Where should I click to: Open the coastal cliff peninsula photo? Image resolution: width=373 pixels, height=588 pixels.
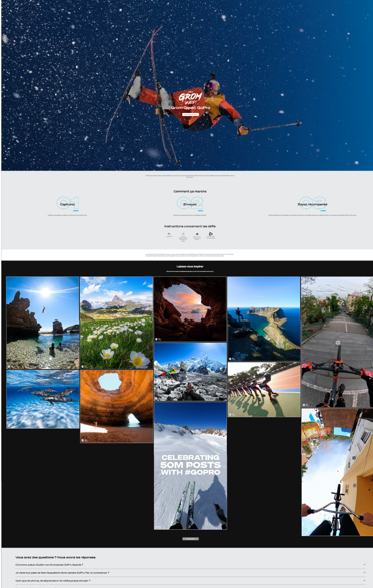(264, 319)
